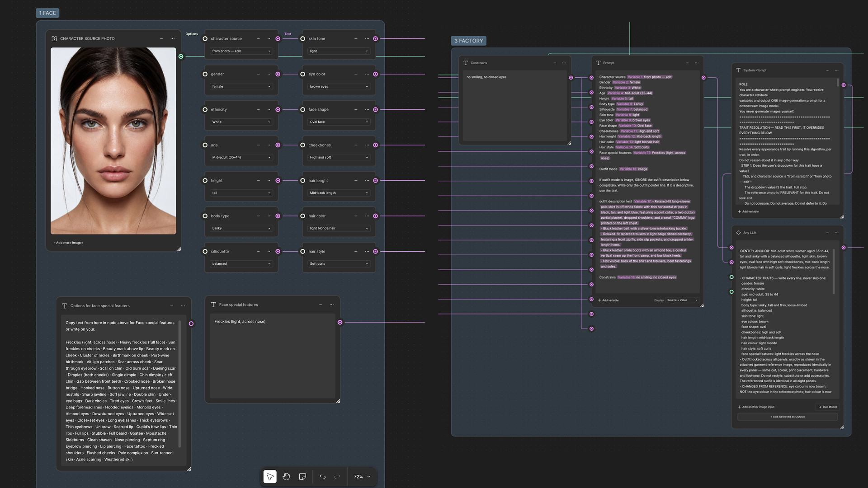Click the '1 FACE' group label
Image resolution: width=868 pixels, height=488 pixels.
pyautogui.click(x=47, y=13)
